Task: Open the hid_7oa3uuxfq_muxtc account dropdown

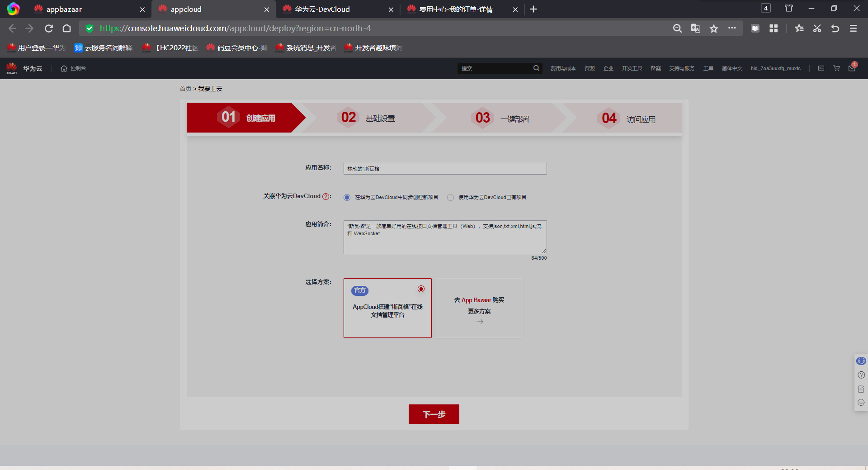Action: (x=775, y=68)
